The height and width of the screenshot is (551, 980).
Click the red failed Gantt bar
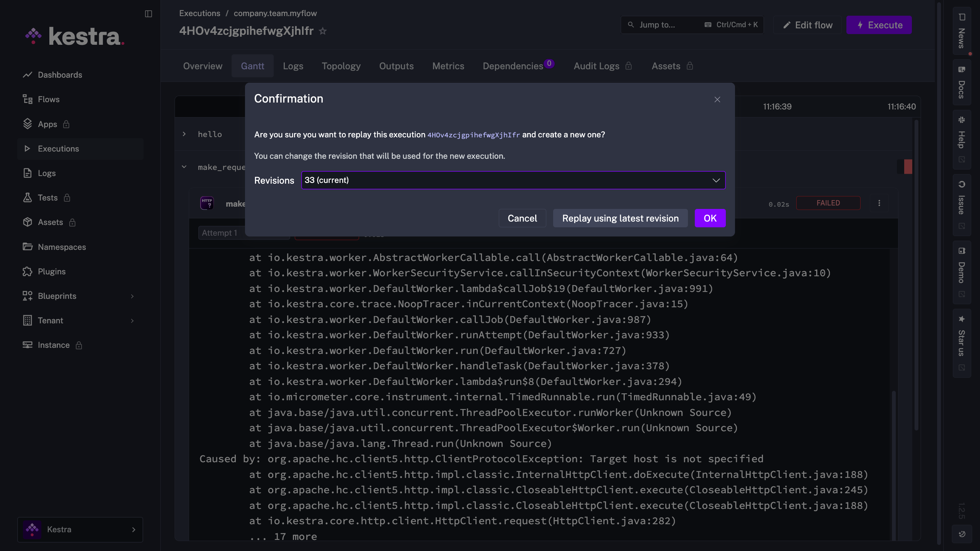tap(908, 167)
